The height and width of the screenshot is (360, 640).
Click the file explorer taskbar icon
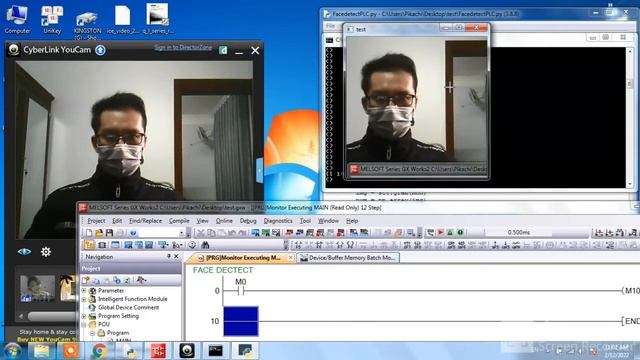pos(41,351)
